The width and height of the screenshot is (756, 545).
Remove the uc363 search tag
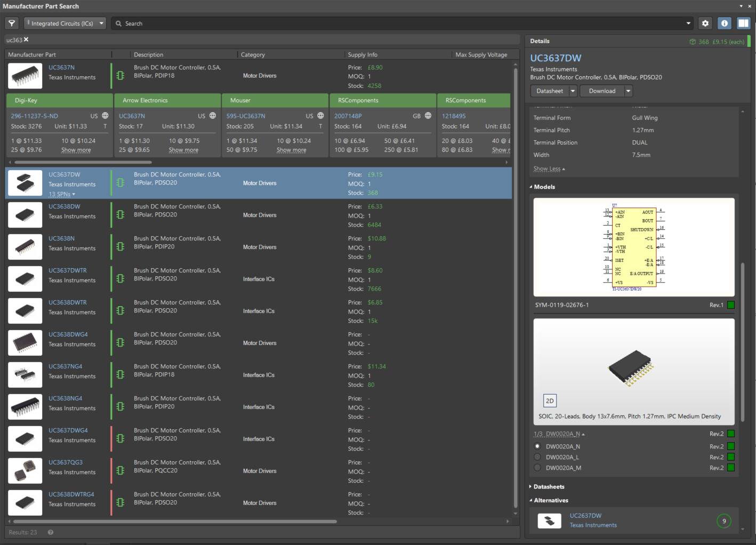pyautogui.click(x=26, y=39)
